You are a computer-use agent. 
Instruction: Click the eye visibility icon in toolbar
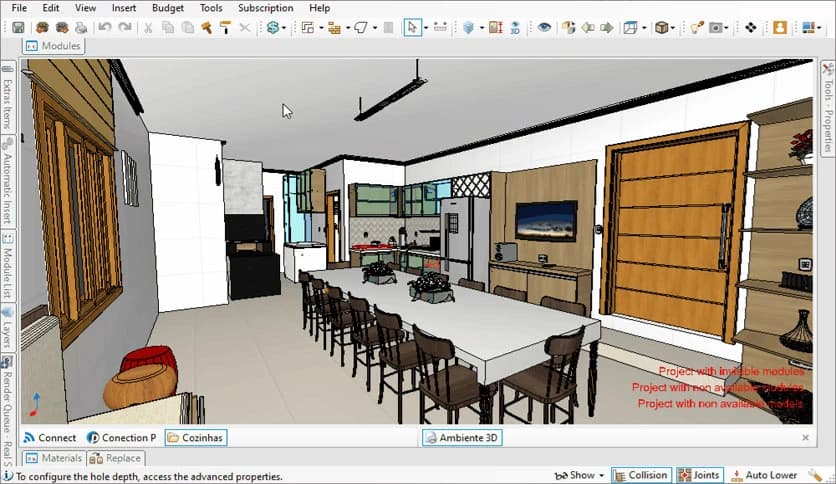(544, 28)
